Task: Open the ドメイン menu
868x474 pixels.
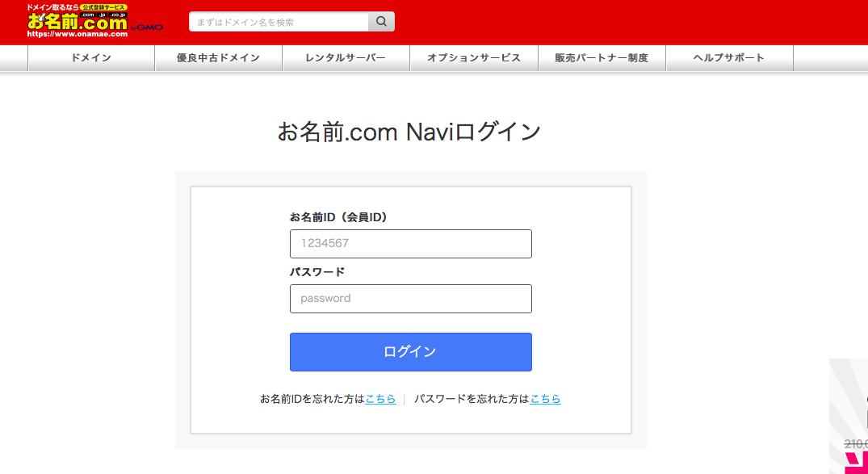Action: pyautogui.click(x=91, y=58)
